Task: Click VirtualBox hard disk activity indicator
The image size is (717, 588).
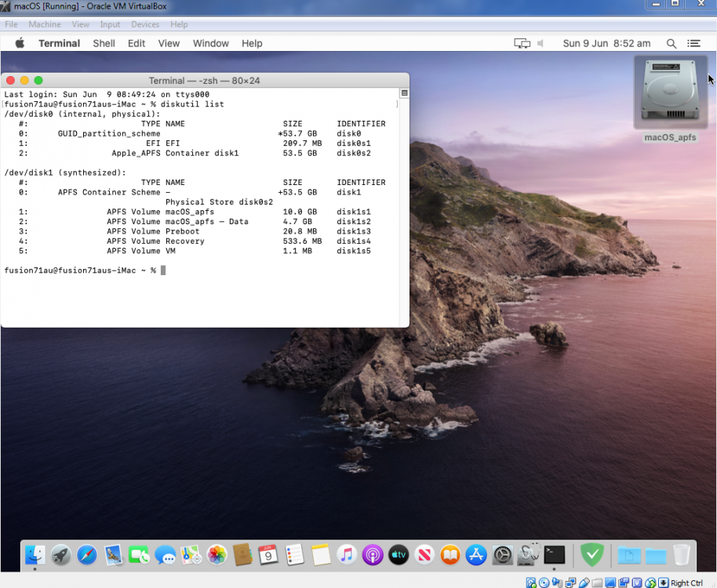Action: (x=531, y=583)
